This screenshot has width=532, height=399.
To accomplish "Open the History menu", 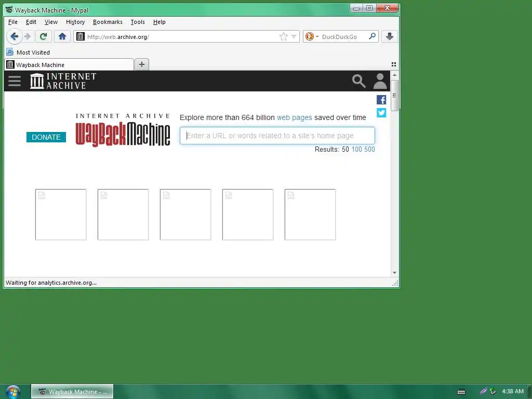I will tap(75, 22).
